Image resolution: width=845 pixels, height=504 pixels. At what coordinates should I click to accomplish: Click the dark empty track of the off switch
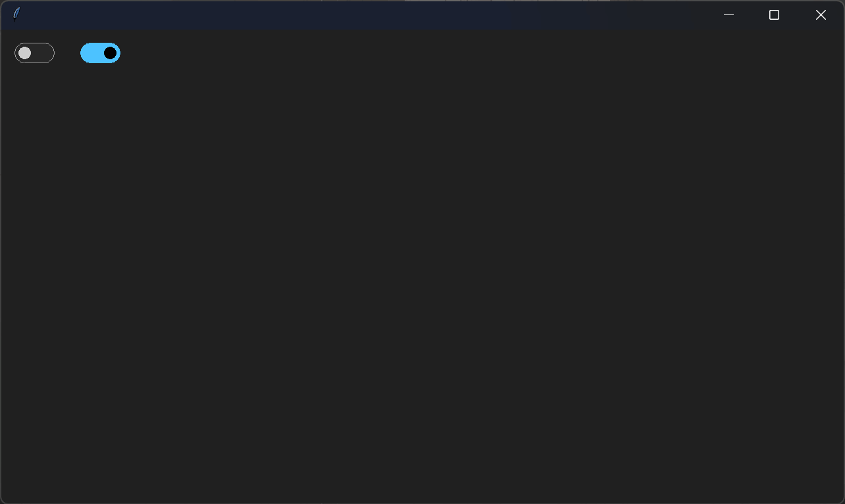click(43, 53)
